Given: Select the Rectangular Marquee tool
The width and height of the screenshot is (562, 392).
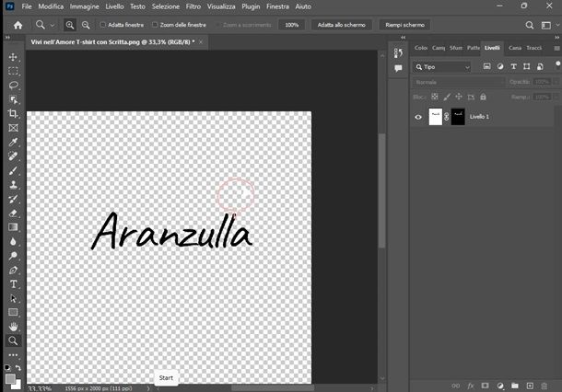Looking at the screenshot, I should [13, 71].
